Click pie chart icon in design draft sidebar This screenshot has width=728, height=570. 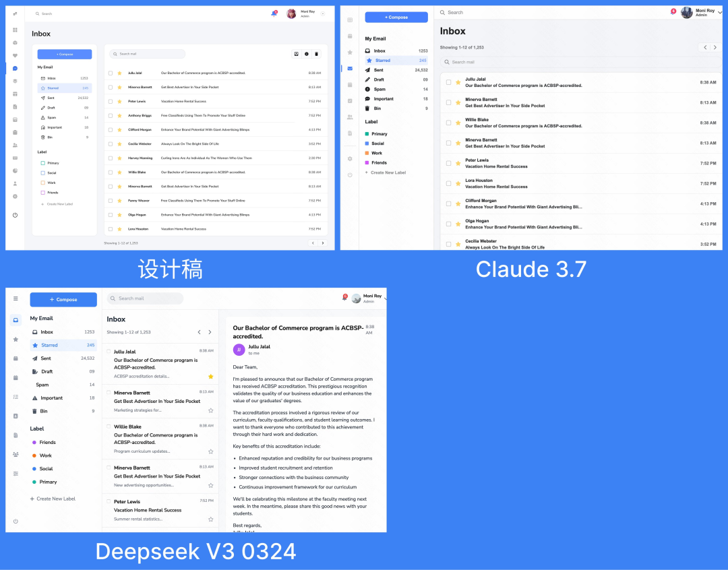coord(15,171)
